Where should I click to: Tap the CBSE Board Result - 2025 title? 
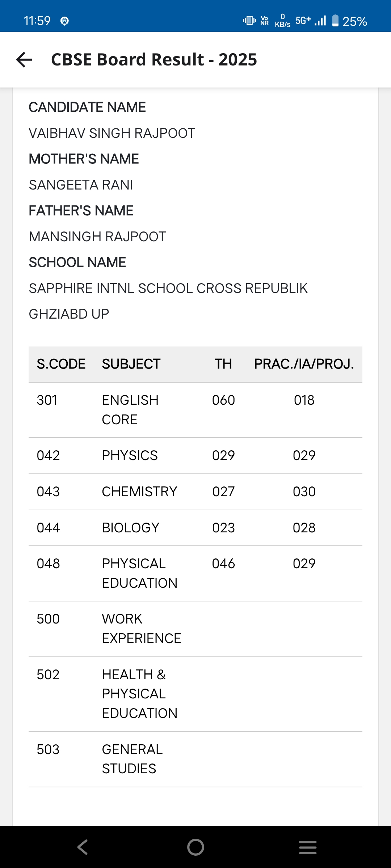[154, 60]
